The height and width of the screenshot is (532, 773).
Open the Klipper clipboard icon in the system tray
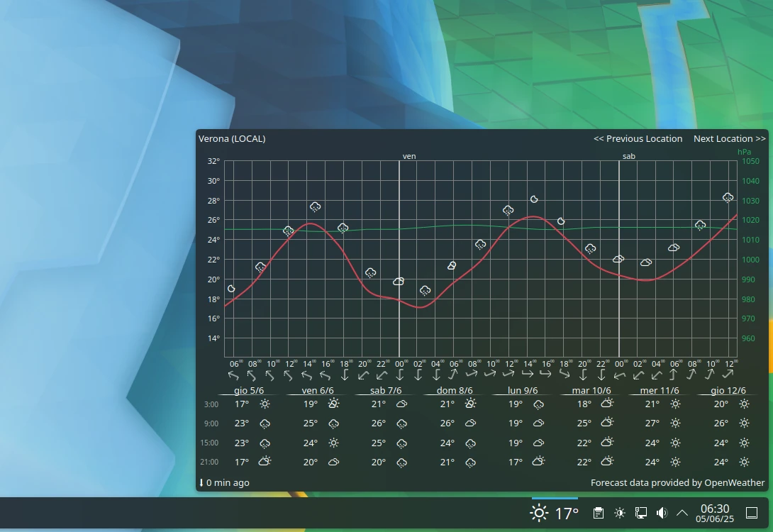point(598,512)
